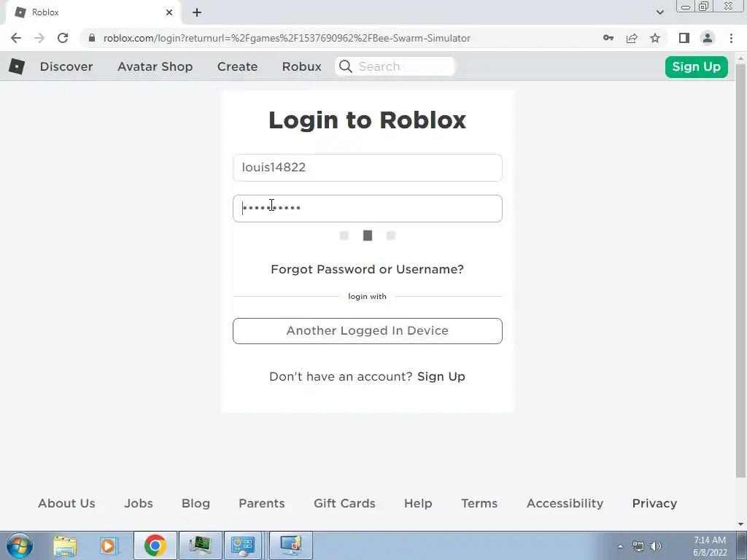
Task: Open the Create menu item
Action: click(x=237, y=66)
